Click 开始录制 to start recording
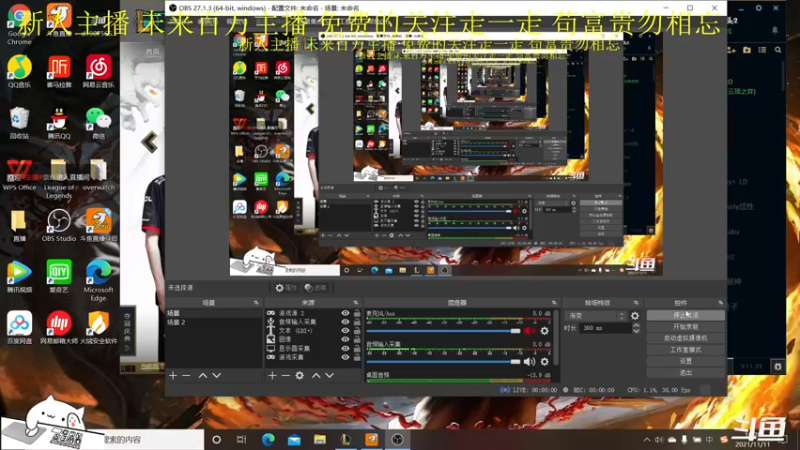 686,327
